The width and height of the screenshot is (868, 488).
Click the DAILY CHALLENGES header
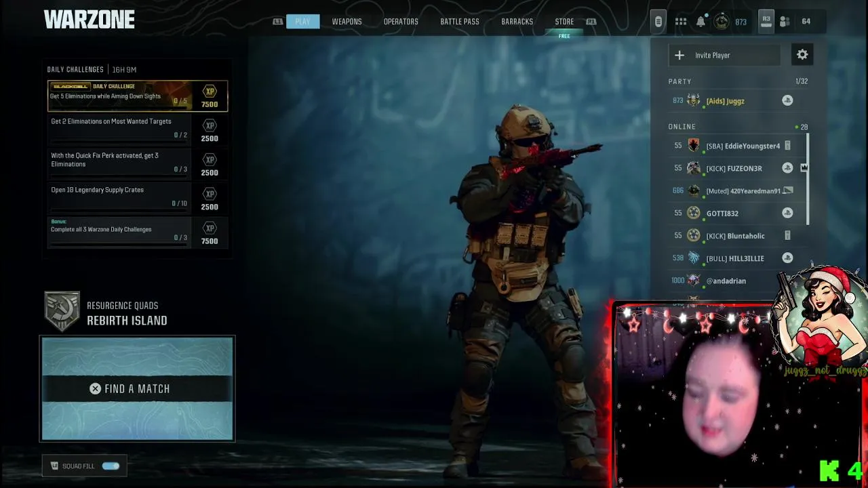75,69
